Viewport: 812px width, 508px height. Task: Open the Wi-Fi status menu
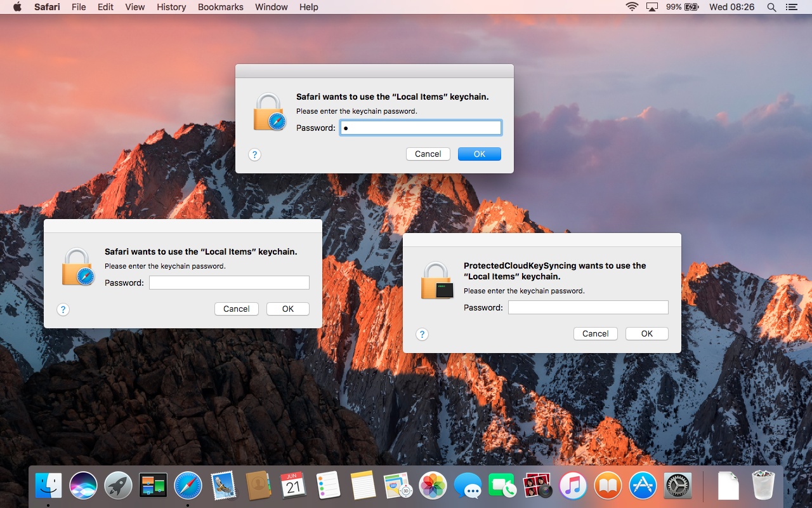(632, 7)
